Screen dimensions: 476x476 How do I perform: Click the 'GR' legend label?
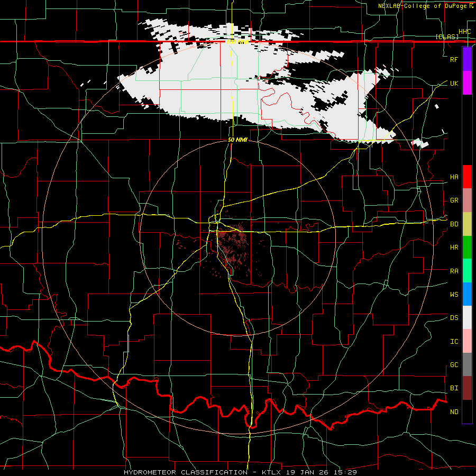[454, 200]
